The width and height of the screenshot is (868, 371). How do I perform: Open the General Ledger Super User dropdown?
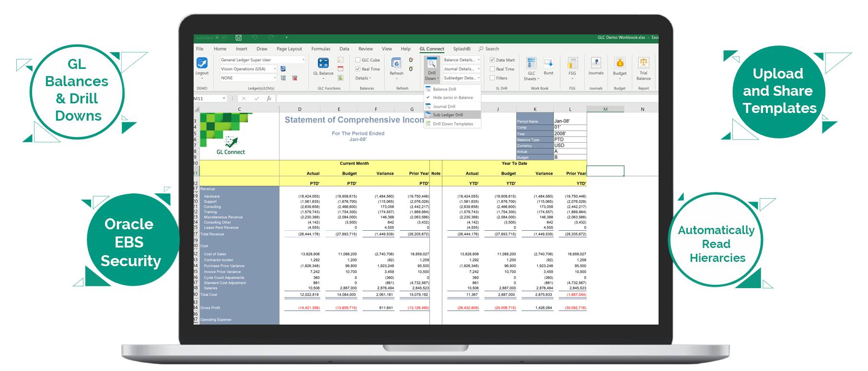(x=303, y=60)
